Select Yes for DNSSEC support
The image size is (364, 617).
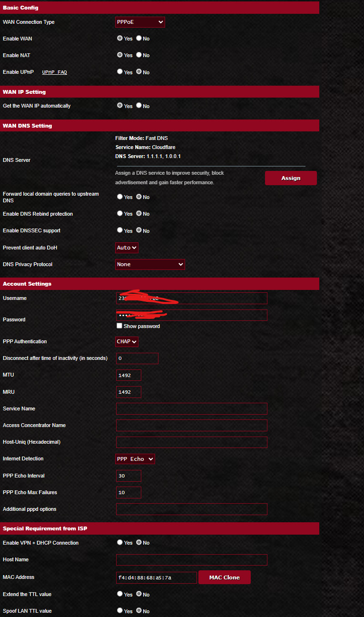click(x=120, y=230)
